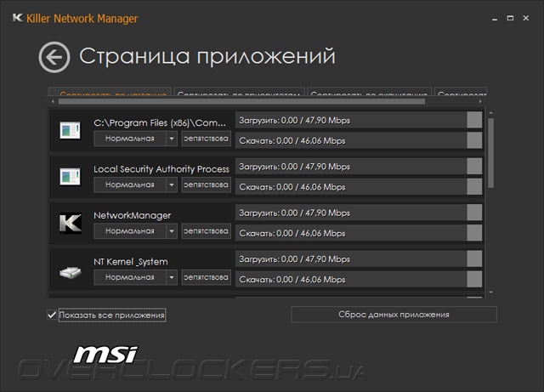Click download bandwidth bar of Local Security Authority
The image size is (544, 392).
click(x=359, y=187)
